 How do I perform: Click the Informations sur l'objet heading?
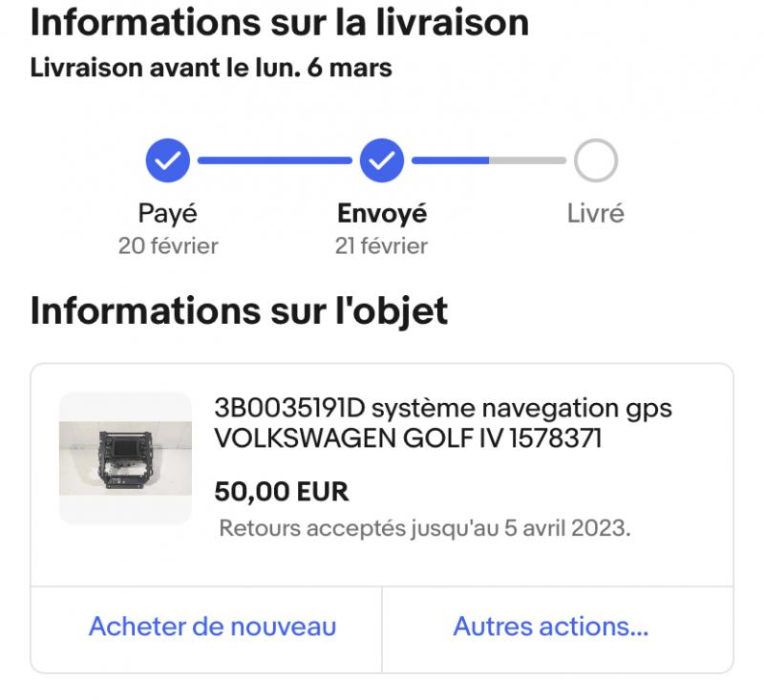(239, 310)
